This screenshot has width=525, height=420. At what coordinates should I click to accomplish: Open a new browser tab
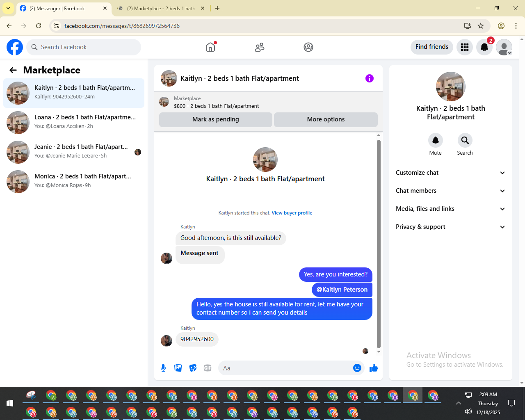[217, 8]
